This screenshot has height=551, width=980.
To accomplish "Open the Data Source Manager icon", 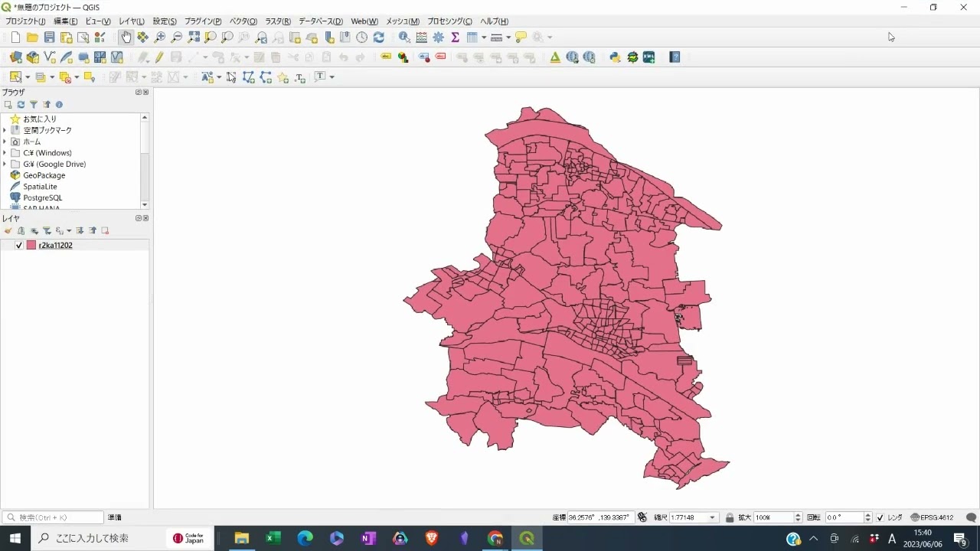I will pos(16,57).
